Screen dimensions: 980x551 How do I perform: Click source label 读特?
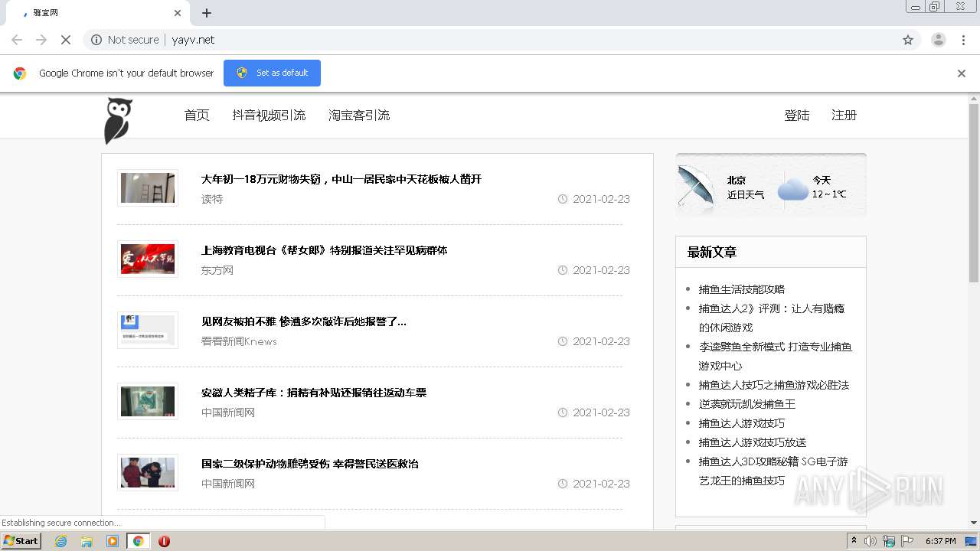point(212,199)
